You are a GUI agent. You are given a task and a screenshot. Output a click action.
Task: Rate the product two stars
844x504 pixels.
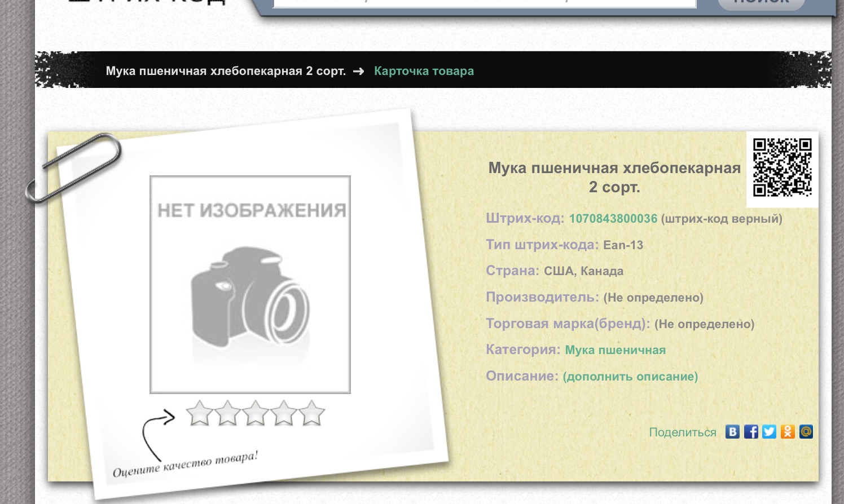point(227,413)
